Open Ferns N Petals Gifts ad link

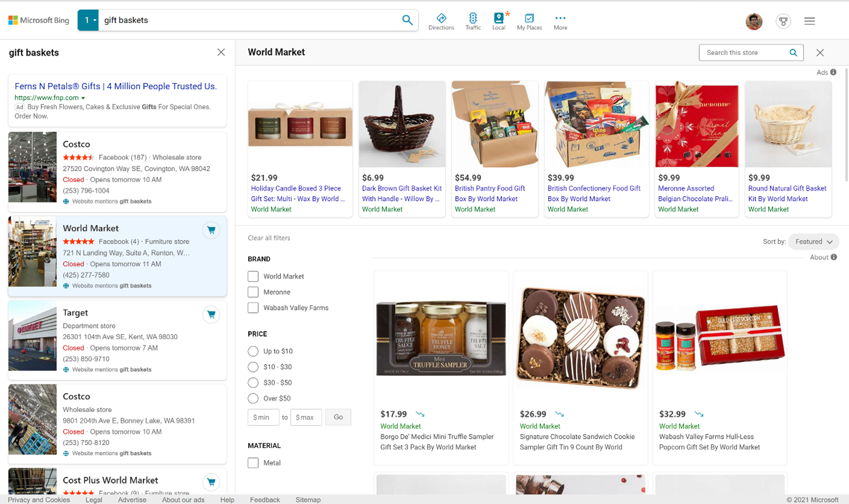[116, 87]
